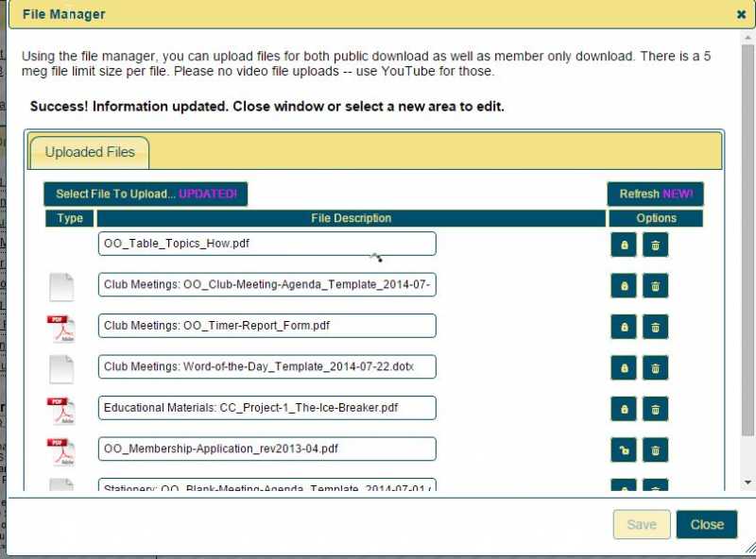Click file icon for Word-of-the-Day Template
The image size is (756, 559).
coord(61,369)
